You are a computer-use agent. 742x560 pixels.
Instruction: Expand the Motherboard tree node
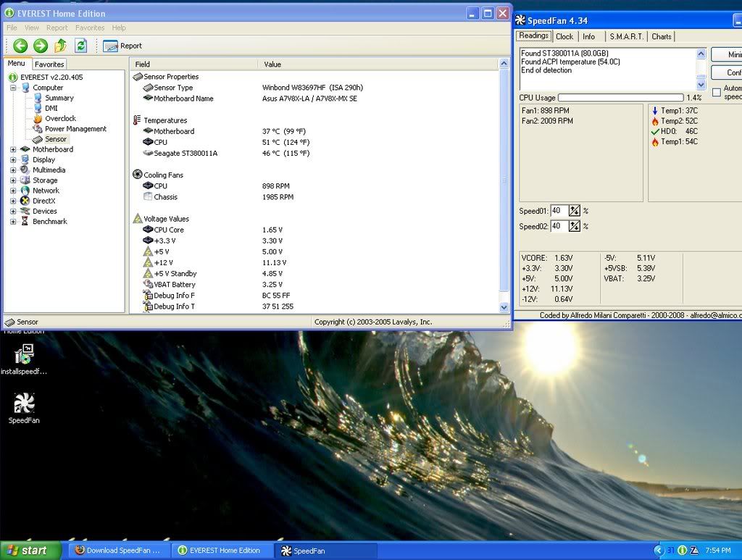tap(13, 149)
